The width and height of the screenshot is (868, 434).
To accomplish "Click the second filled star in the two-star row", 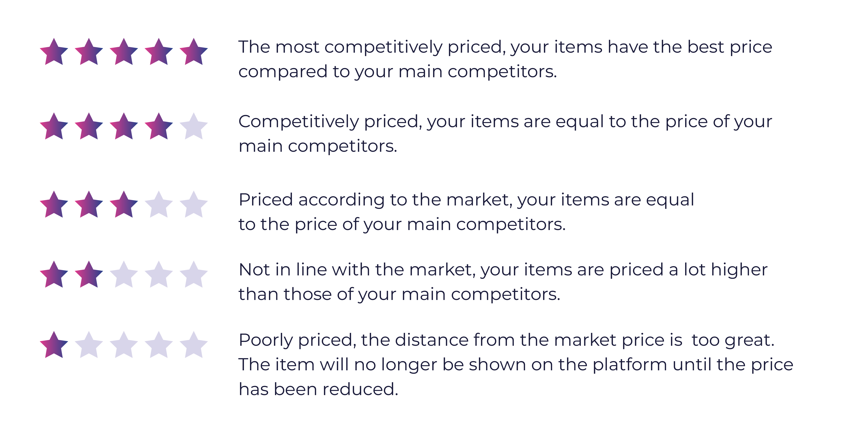I will point(89,275).
